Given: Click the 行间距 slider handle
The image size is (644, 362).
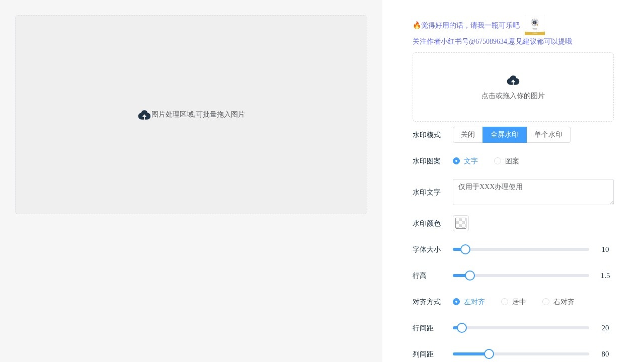Looking at the screenshot, I should [461, 328].
